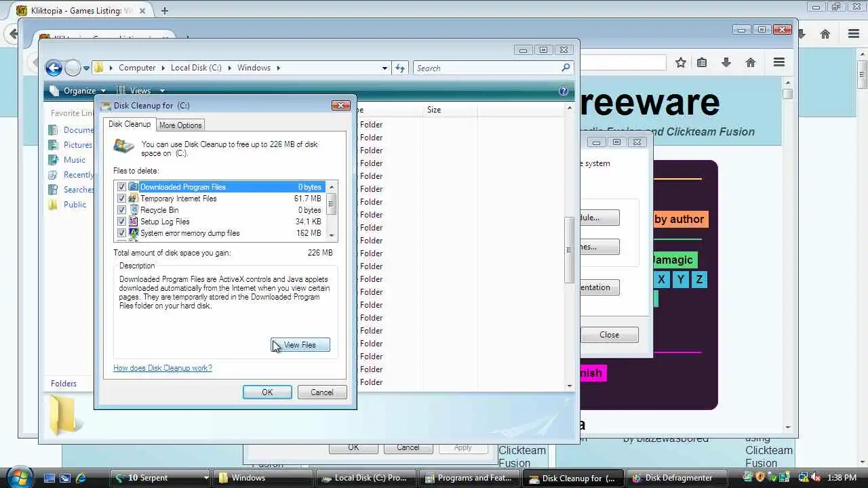Viewport: 868px width, 488px height.
Task: Open browser downloads arrow icon
Action: [x=726, y=62]
